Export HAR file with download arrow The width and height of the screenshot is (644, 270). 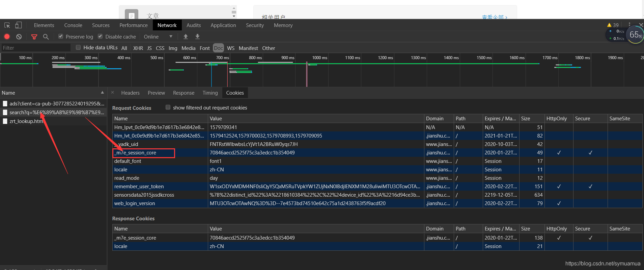tap(198, 36)
